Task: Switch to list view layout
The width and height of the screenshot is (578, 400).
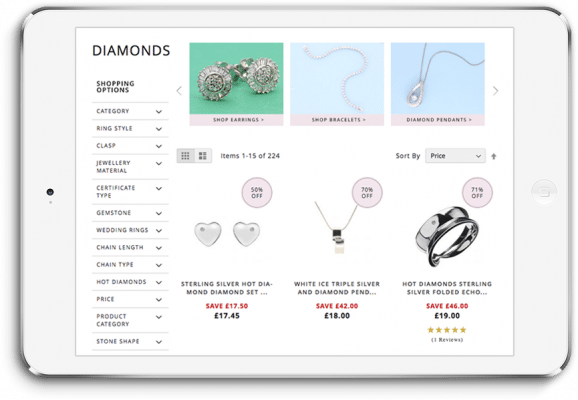Action: pos(203,156)
